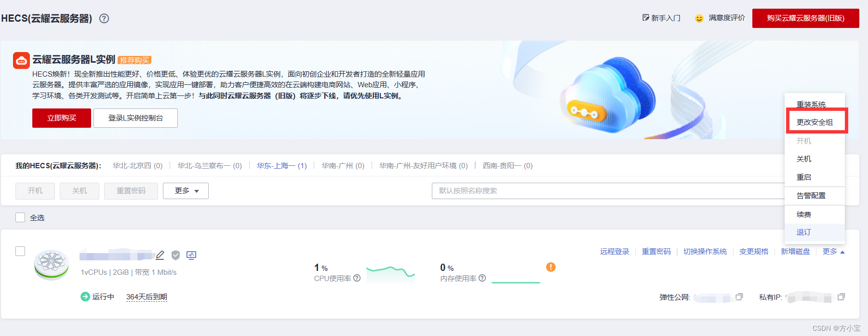Click the 新增磁盘 link
The width and height of the screenshot is (868, 336).
pyautogui.click(x=795, y=252)
